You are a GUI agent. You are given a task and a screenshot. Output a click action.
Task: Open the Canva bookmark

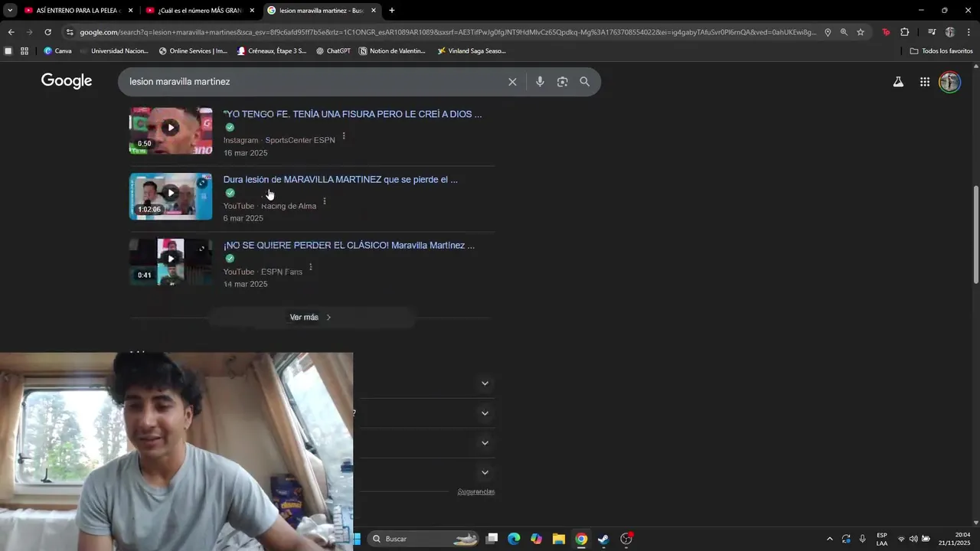click(x=58, y=51)
